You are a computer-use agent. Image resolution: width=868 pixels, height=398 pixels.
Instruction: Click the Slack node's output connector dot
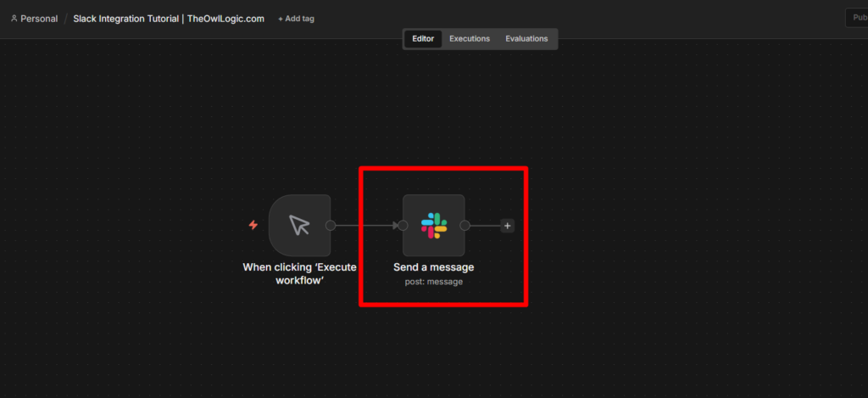[x=465, y=226]
